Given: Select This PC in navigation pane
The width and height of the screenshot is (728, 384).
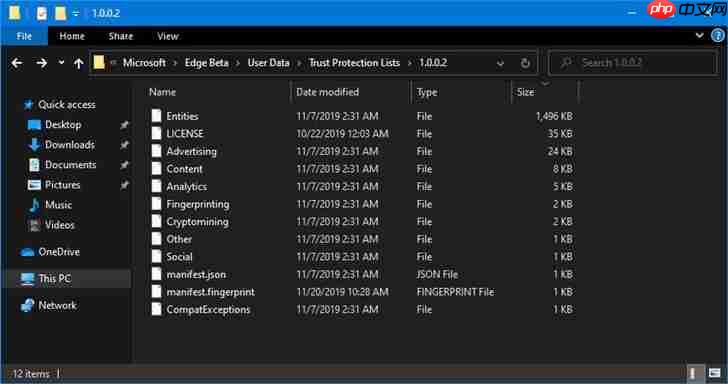Looking at the screenshot, I should click(x=55, y=279).
